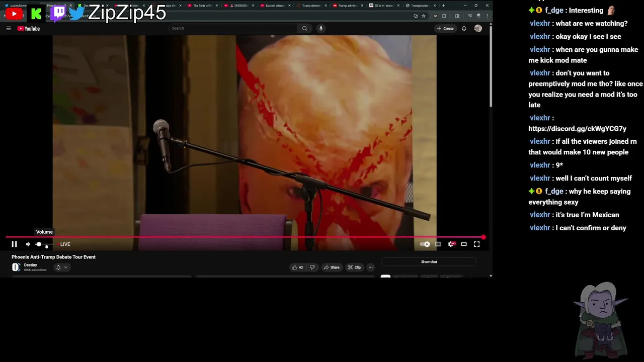Share the video
This screenshot has width=644, height=362.
coord(332,267)
